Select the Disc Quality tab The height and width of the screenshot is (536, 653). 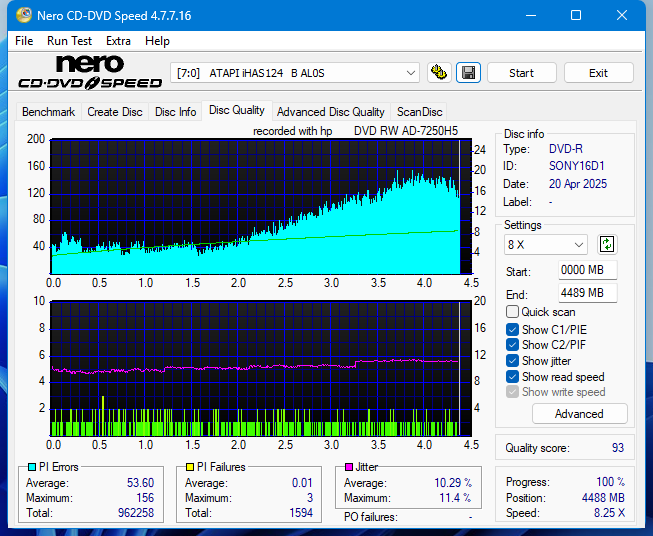click(237, 110)
